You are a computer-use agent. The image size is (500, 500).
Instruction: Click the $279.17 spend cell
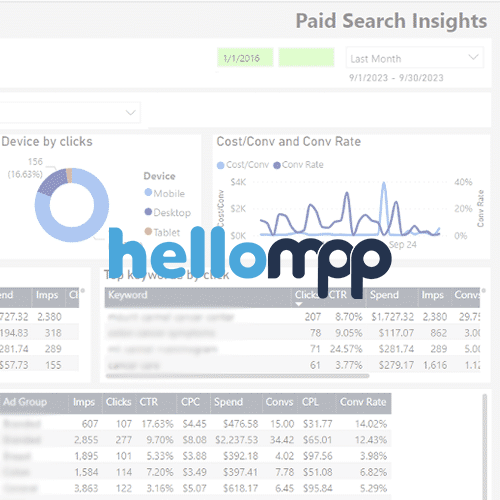tap(396, 365)
